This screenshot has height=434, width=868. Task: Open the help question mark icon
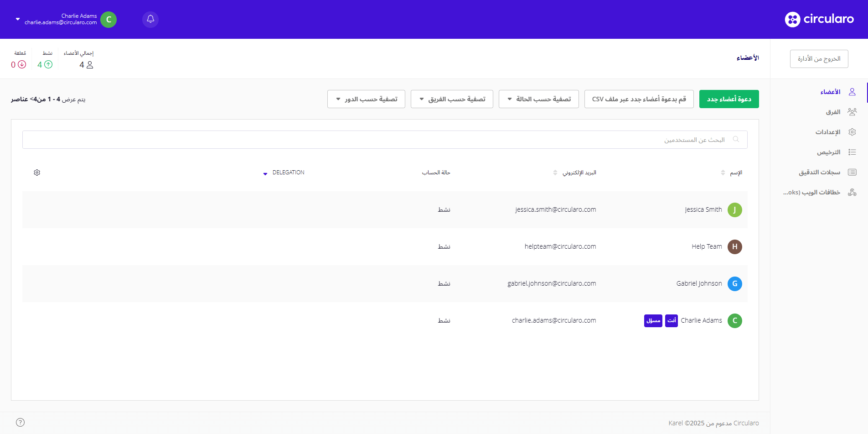coord(20,423)
